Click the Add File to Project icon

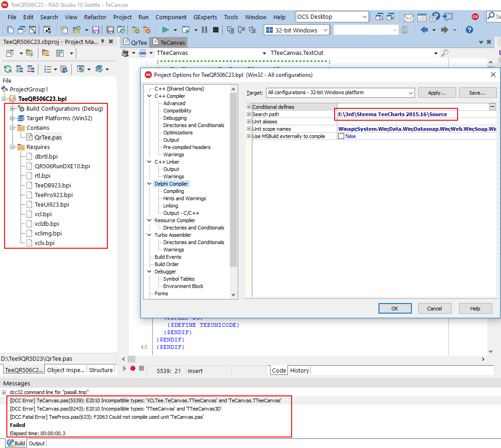pyautogui.click(x=135, y=30)
